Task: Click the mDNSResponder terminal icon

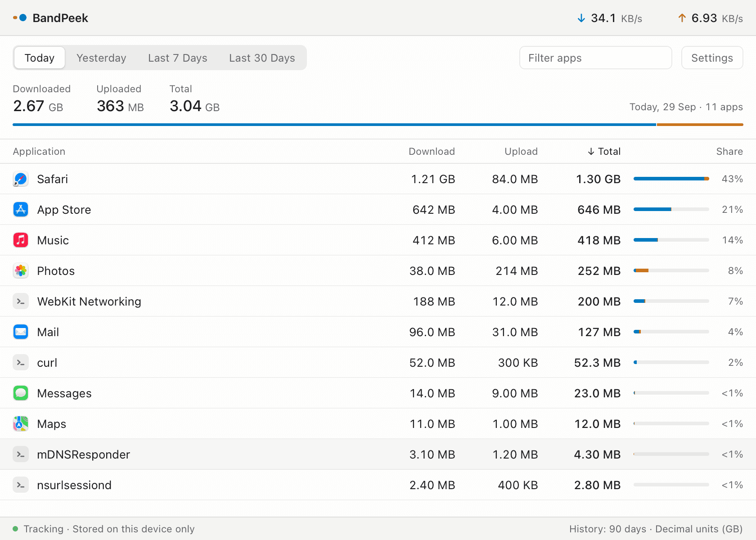Action: (x=21, y=454)
